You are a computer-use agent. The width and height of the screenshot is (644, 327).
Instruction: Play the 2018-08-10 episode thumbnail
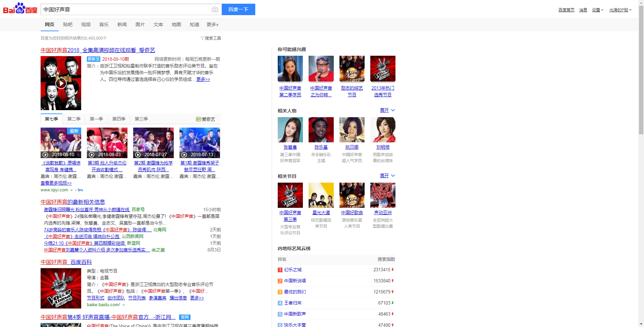61,143
